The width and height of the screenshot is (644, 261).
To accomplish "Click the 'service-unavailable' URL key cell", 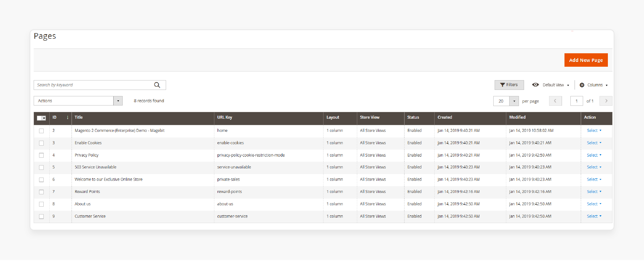I will [x=234, y=167].
